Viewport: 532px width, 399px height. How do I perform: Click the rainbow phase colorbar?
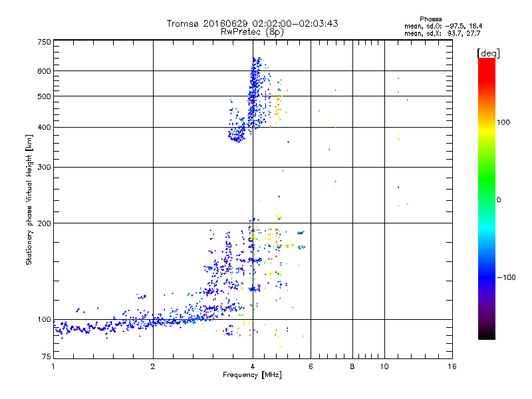click(487, 199)
